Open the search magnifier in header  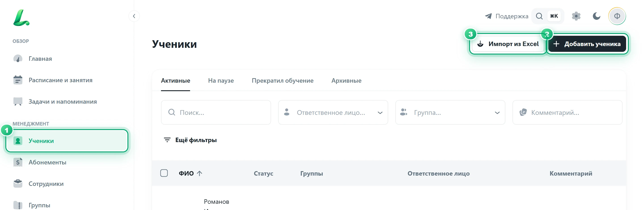pyautogui.click(x=539, y=16)
